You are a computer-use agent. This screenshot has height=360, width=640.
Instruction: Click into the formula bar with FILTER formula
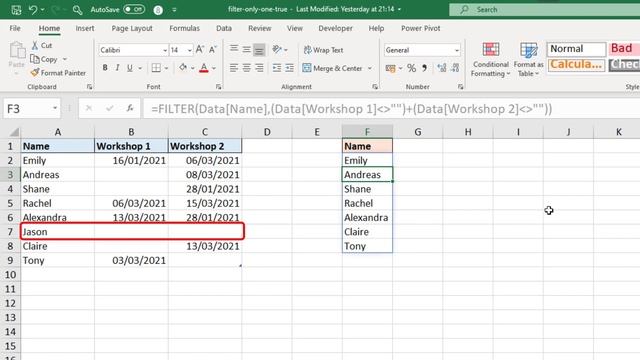391,109
